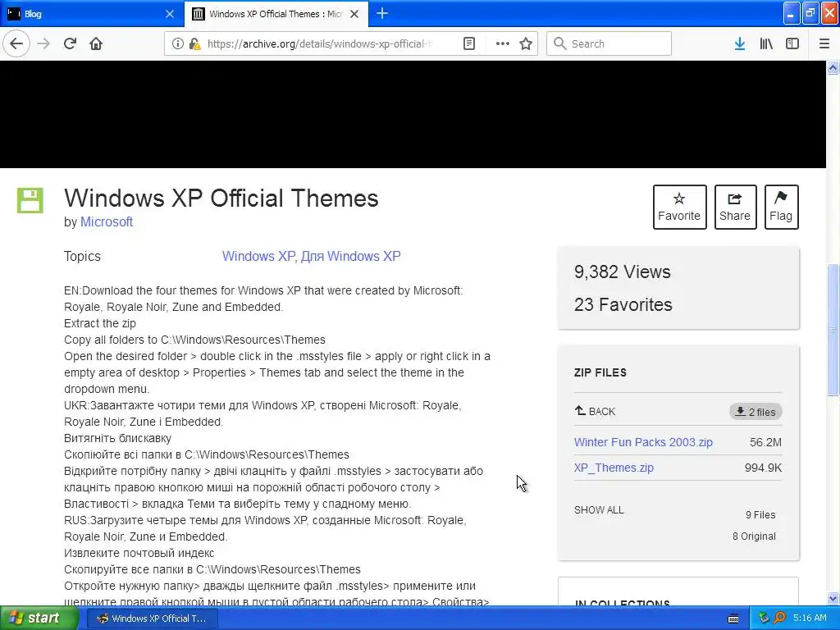Open the Windows XP topic link

(x=258, y=256)
